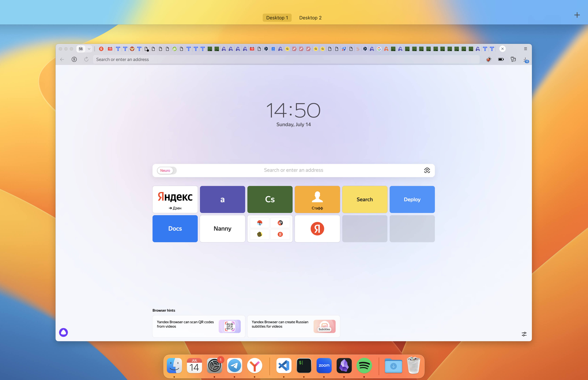Open the Alice assistant purple icon
This screenshot has width=588, height=380.
coord(63,332)
